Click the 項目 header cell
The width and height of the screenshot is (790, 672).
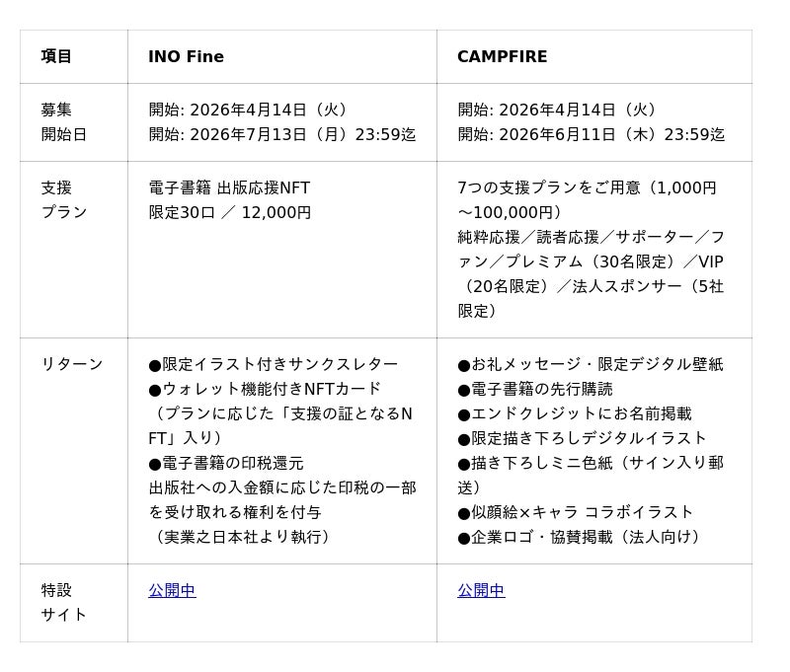(56, 56)
